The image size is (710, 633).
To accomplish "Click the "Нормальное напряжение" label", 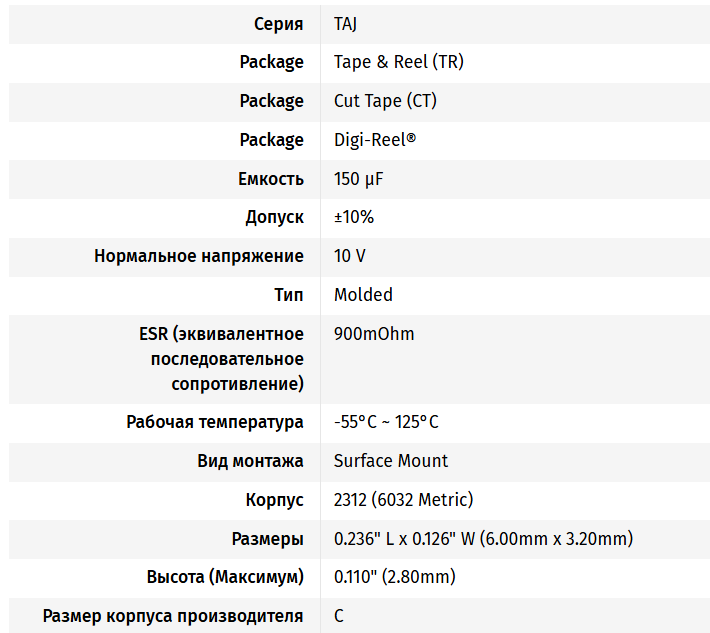I will (199, 256).
